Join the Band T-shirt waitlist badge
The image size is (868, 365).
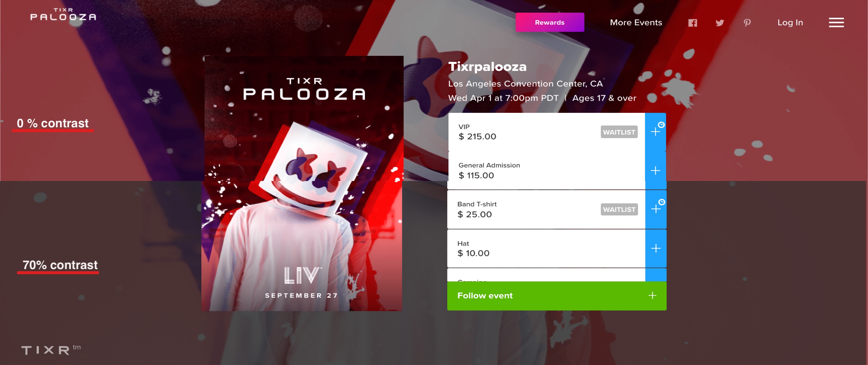coord(619,209)
